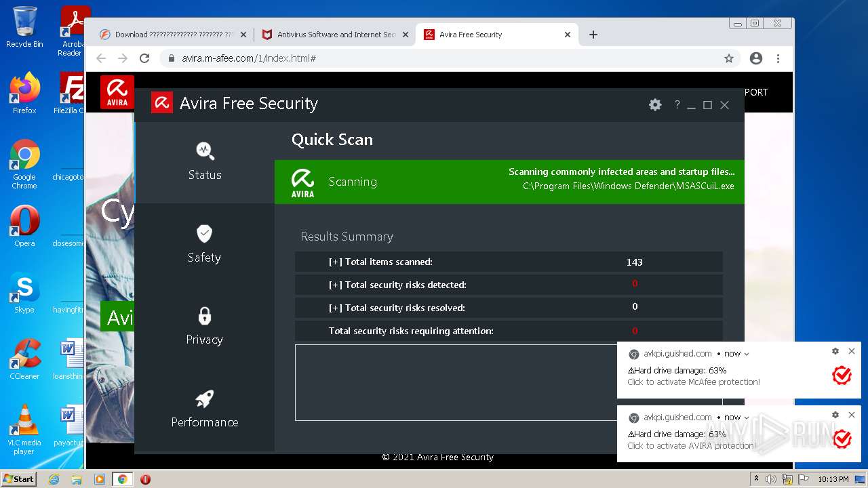Image resolution: width=868 pixels, height=488 pixels.
Task: Dismiss the McAfee protection notification
Action: tap(852, 351)
